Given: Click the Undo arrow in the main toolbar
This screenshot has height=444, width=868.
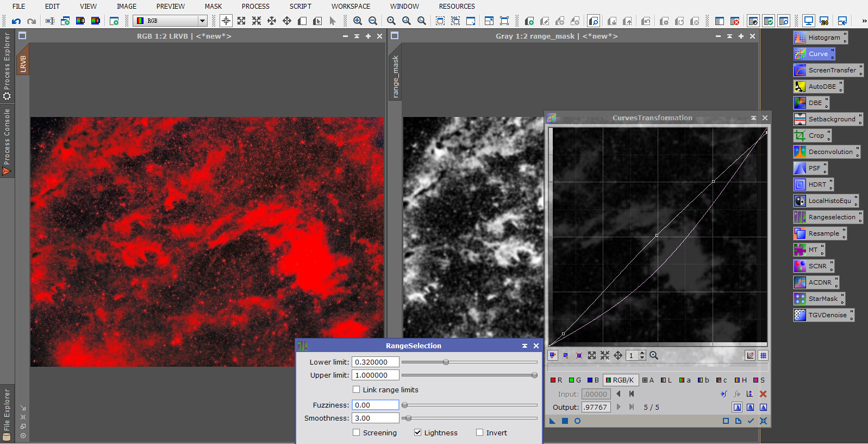Looking at the screenshot, I should click(16, 21).
